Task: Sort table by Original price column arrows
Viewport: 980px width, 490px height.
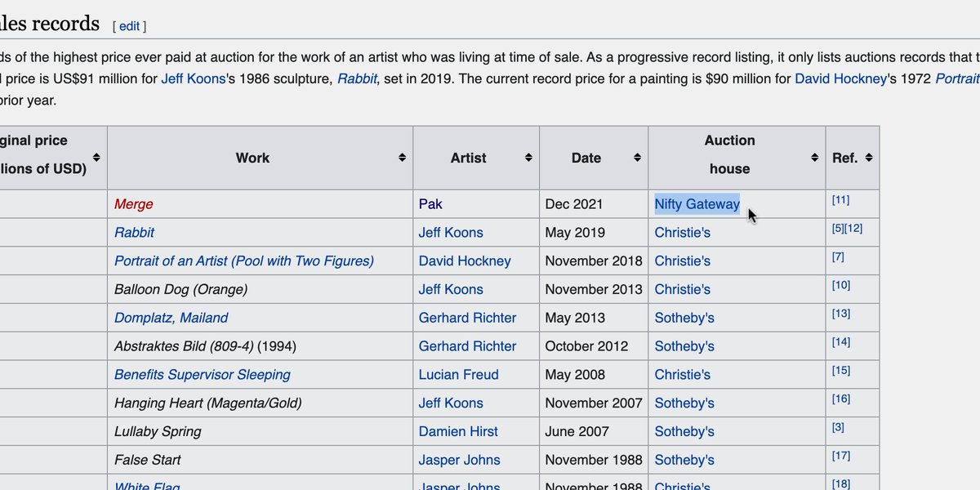Action: (x=96, y=157)
